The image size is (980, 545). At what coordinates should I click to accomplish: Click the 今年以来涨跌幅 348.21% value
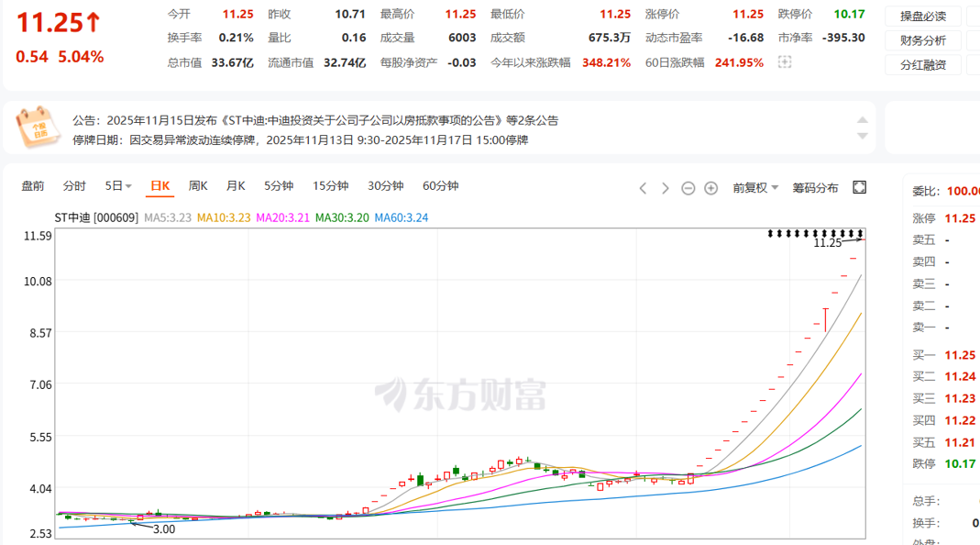606,62
